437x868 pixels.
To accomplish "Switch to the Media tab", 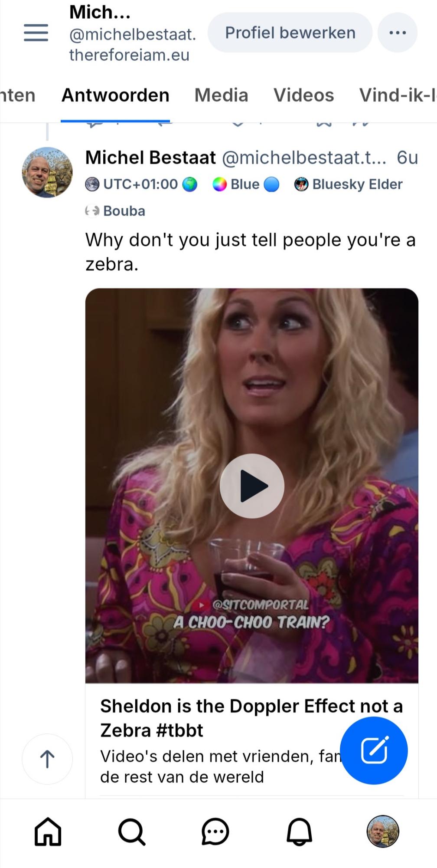I will point(221,95).
